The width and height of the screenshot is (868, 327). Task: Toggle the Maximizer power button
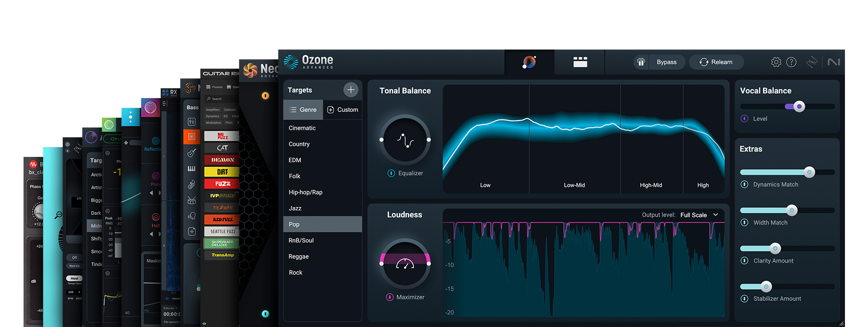click(390, 297)
